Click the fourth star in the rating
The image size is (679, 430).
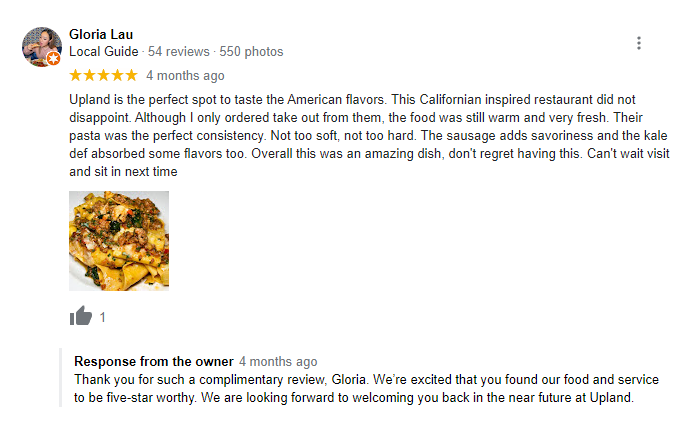[117, 75]
